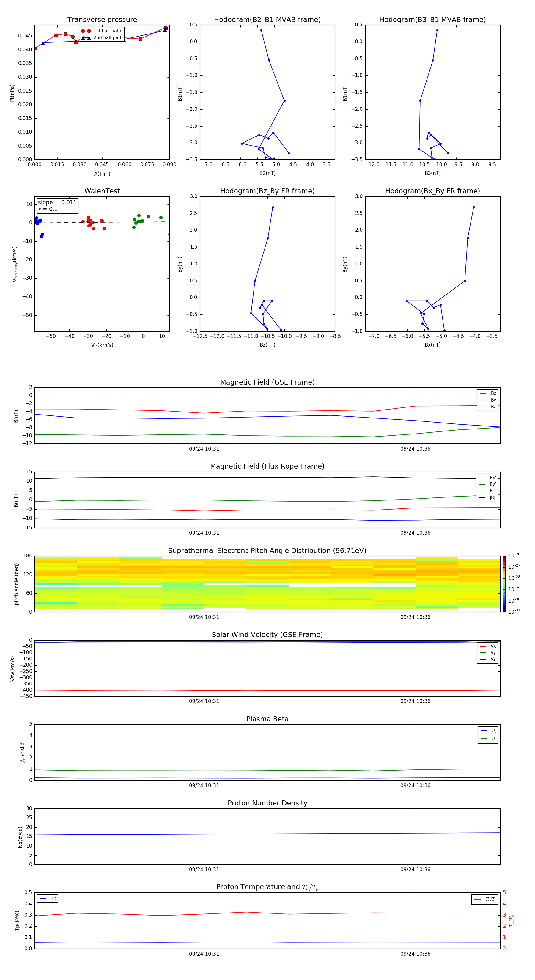Click the 'pitch angle (deg)' axis label
Viewport: 535px width, 980px height.
(x=16, y=584)
